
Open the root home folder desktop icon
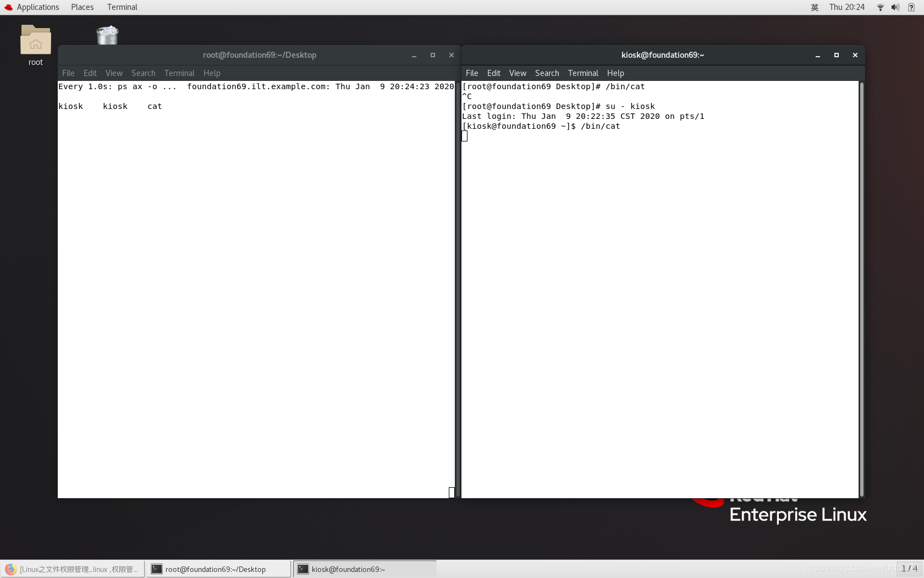coord(36,45)
